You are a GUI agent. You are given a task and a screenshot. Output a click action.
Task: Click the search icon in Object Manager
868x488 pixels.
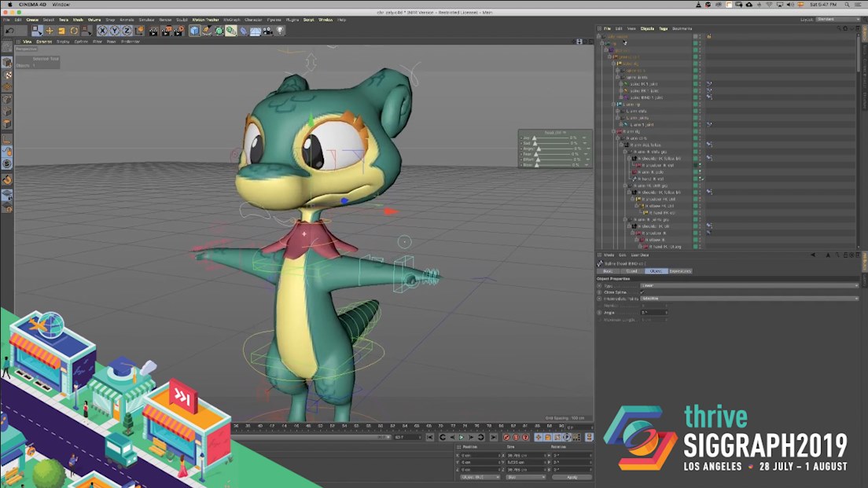click(x=839, y=28)
